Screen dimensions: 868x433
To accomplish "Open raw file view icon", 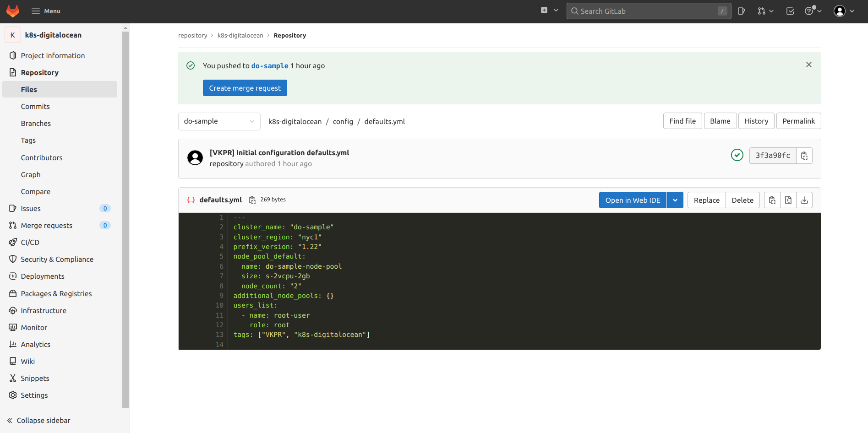I will click(788, 200).
